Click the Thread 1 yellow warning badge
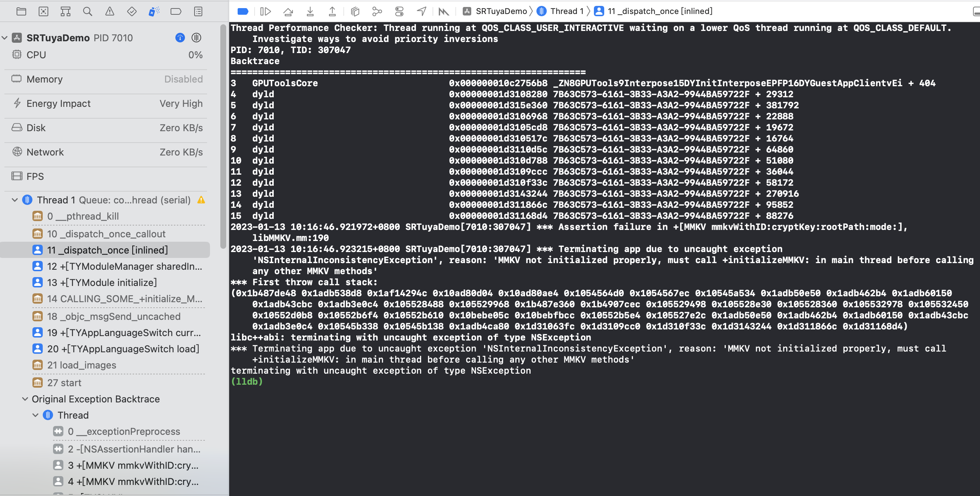The image size is (980, 496). coord(201,200)
